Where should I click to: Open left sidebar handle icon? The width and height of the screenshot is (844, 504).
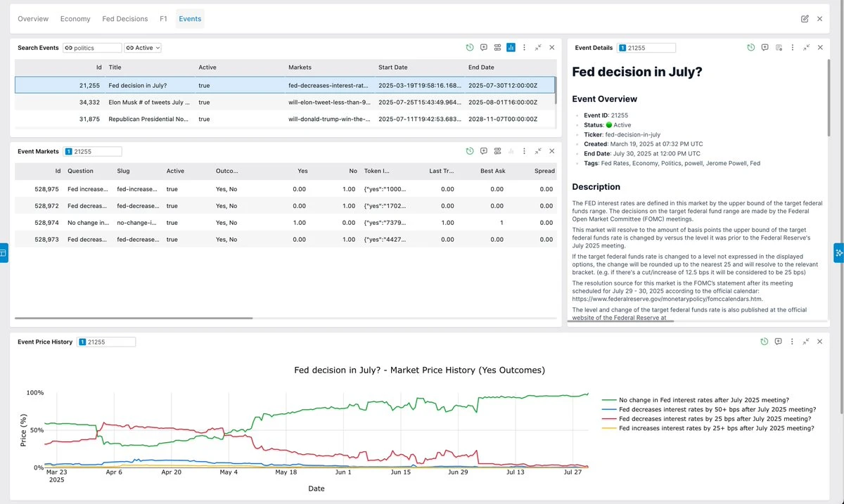pos(4,252)
